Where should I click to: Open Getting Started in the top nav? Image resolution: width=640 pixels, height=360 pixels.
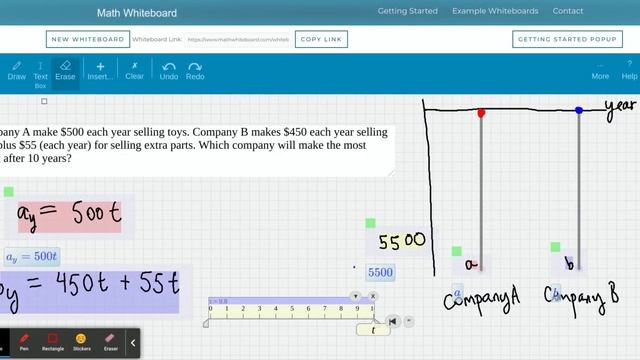click(407, 11)
